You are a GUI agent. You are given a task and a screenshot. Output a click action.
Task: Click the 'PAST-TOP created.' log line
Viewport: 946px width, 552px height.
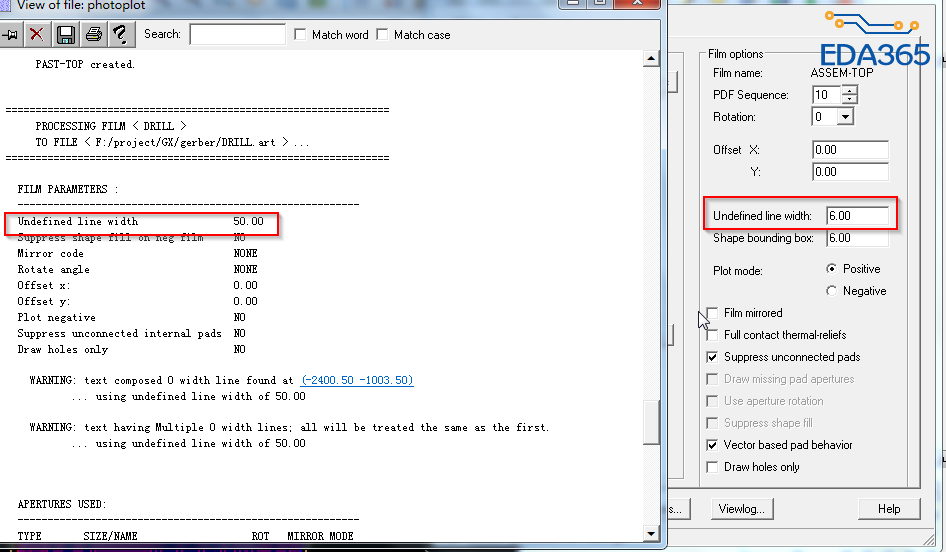pyautogui.click(x=84, y=64)
